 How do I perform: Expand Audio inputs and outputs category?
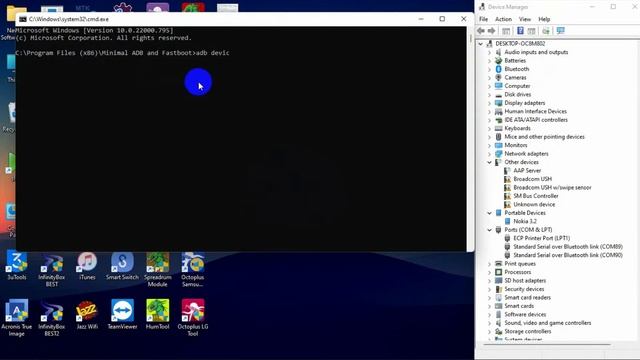point(489,52)
